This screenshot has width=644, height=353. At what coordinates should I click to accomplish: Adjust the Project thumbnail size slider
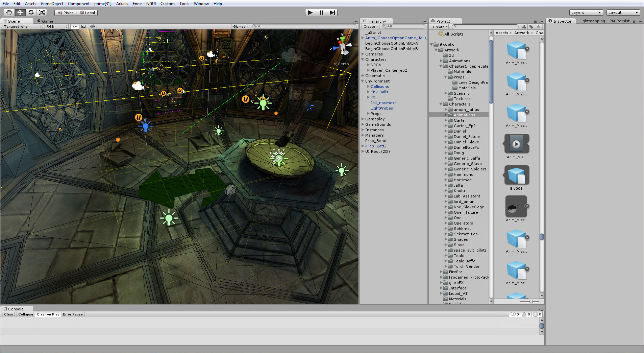(x=531, y=301)
